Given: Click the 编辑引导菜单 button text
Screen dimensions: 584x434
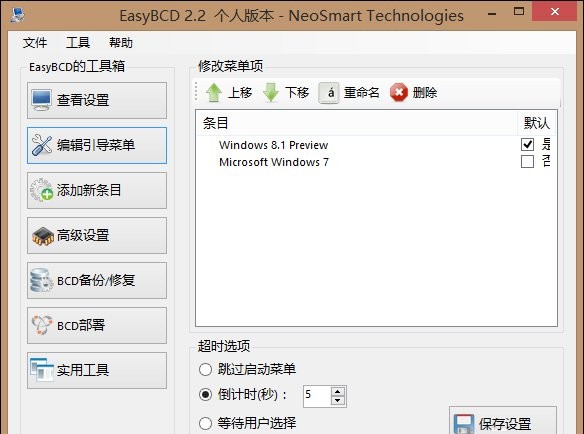Looking at the screenshot, I should pyautogui.click(x=96, y=145).
